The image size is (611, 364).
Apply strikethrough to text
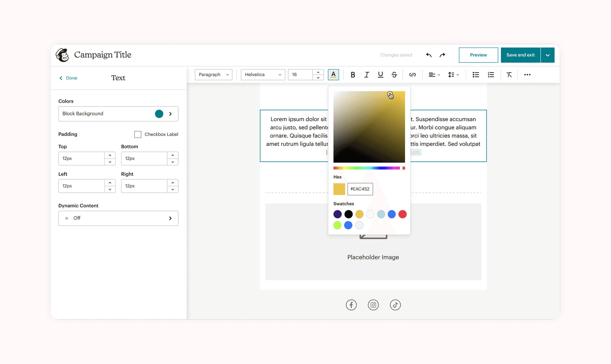[394, 75]
